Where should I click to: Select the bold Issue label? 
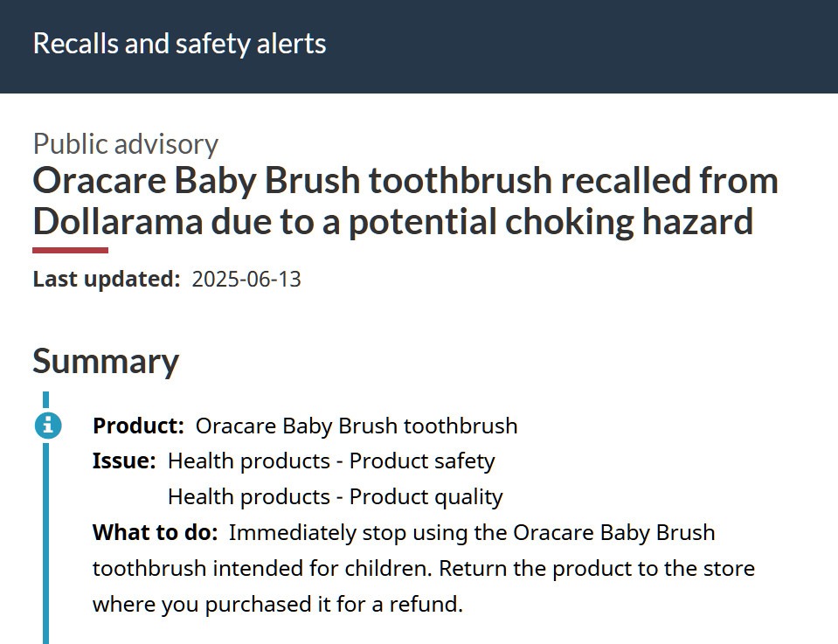[125, 460]
